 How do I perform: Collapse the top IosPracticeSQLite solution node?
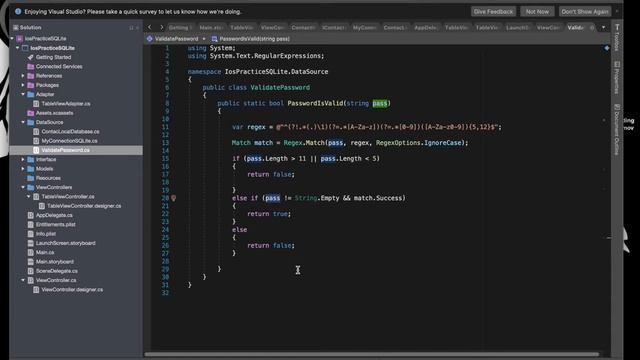point(12,38)
